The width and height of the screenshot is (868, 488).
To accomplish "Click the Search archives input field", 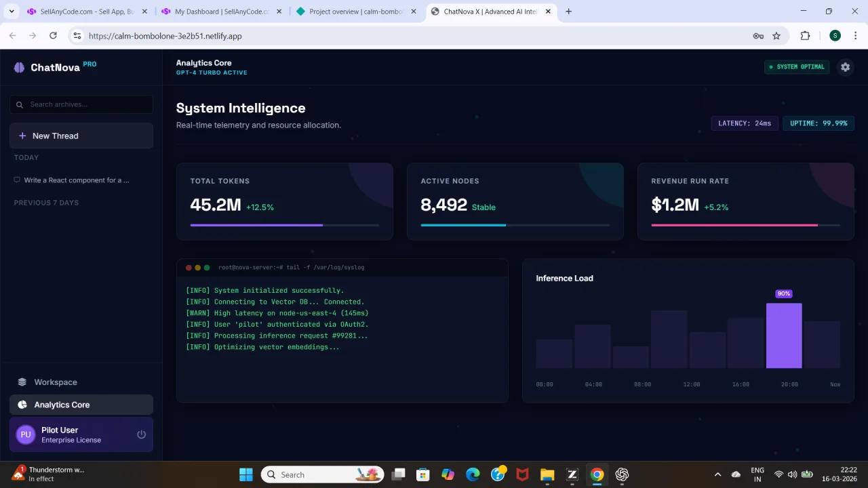I will point(81,104).
